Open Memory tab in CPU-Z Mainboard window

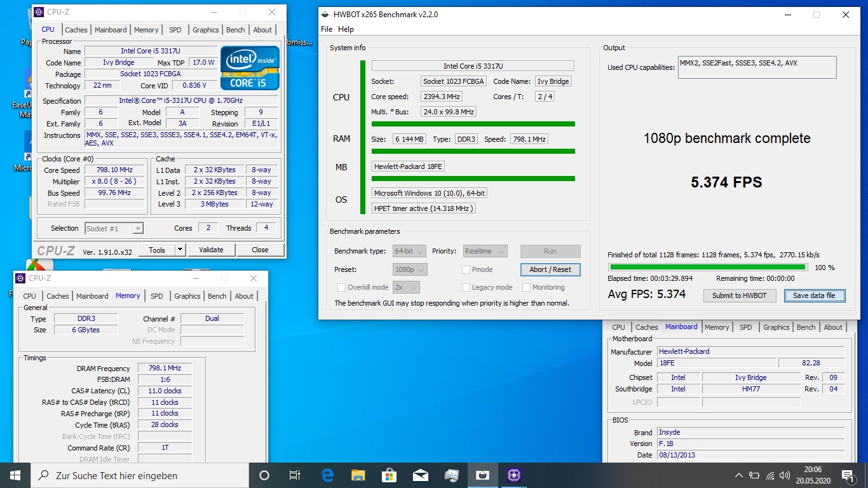717,327
